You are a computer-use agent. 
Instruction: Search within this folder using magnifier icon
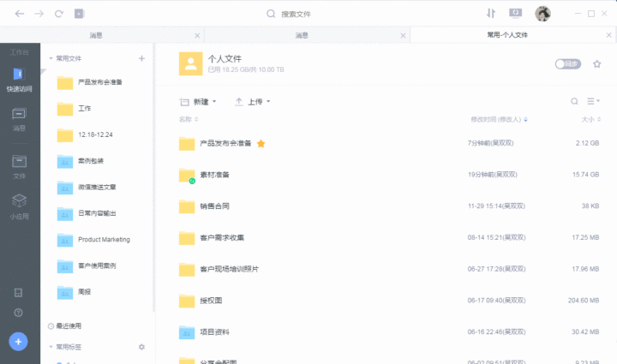(x=574, y=101)
